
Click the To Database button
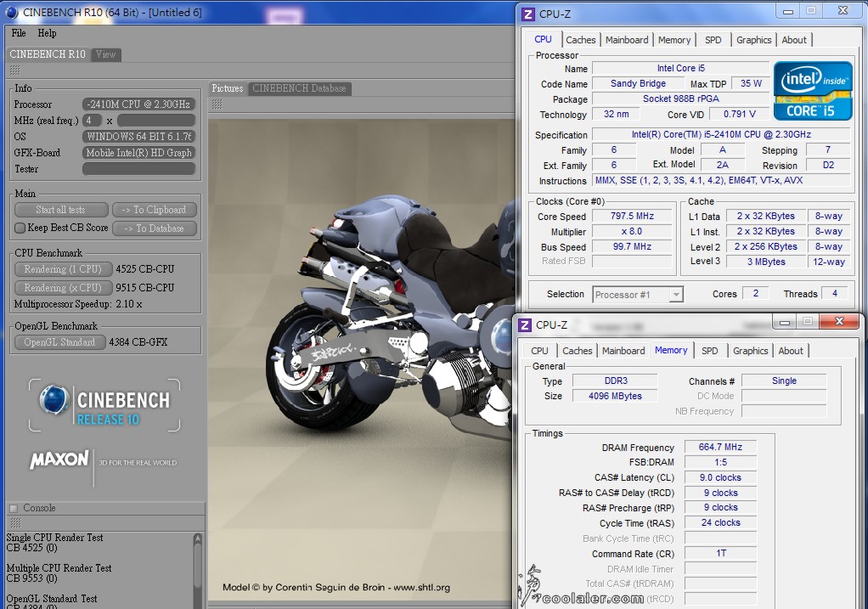tap(155, 228)
